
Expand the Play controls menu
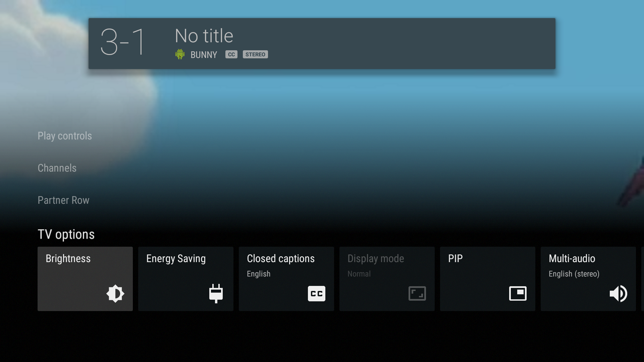(x=65, y=136)
